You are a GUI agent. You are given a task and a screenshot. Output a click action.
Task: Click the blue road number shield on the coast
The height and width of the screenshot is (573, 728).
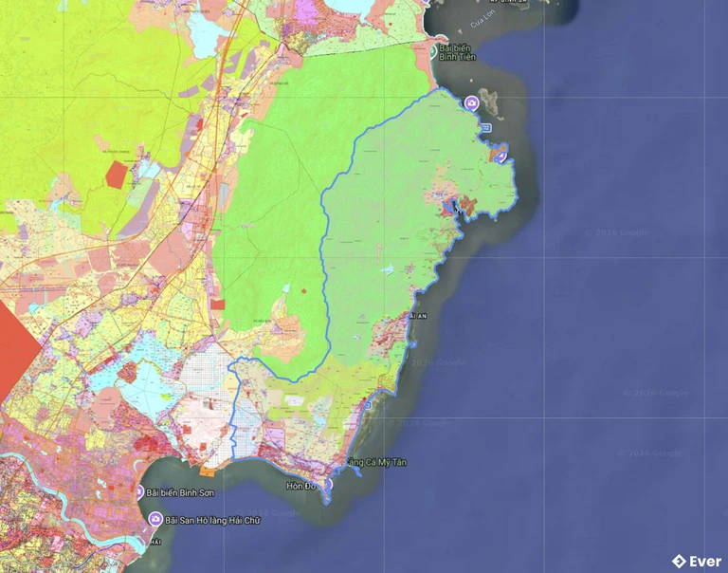(485, 127)
